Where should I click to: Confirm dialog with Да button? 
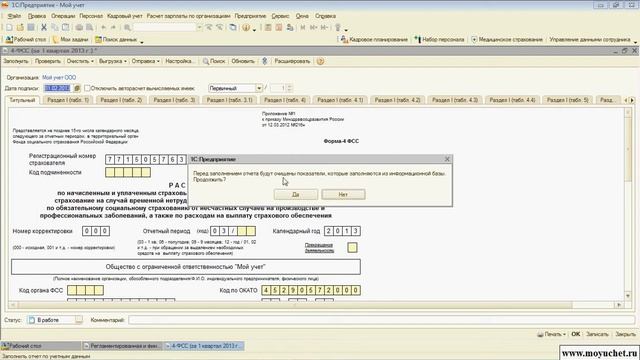point(296,195)
